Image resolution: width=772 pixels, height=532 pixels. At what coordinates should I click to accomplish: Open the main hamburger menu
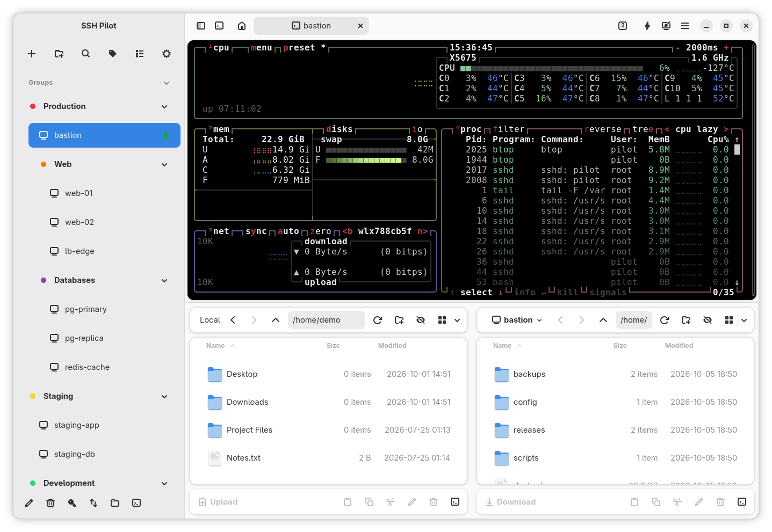tap(685, 26)
